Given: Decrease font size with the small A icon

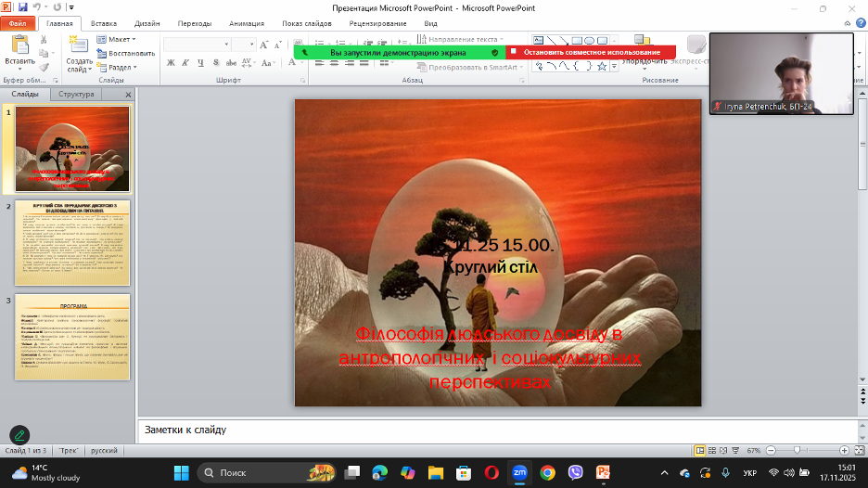Looking at the screenshot, I should (278, 45).
